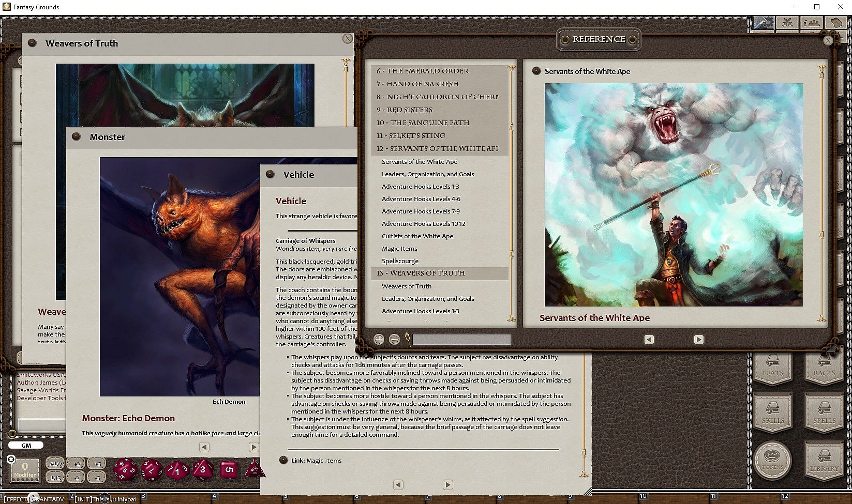
Task: Open Adventure Hooks Levels 10-12 entry
Action: (x=424, y=224)
